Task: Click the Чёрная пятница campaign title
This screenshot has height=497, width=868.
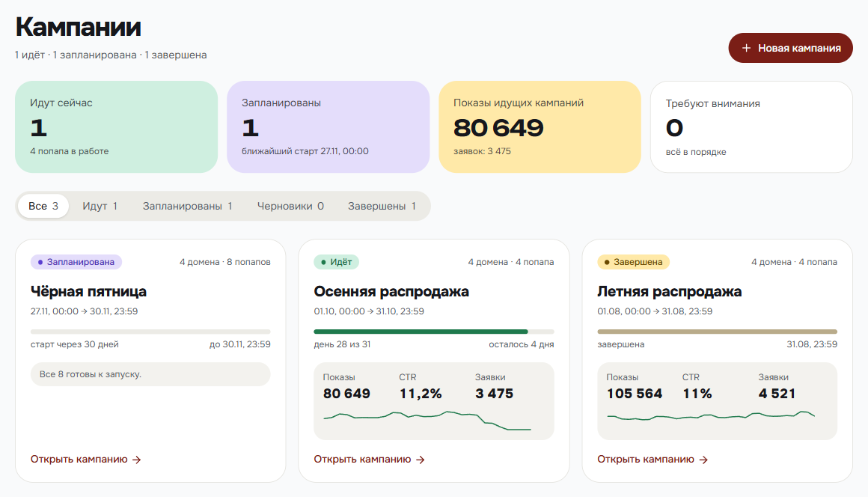Action: point(88,291)
